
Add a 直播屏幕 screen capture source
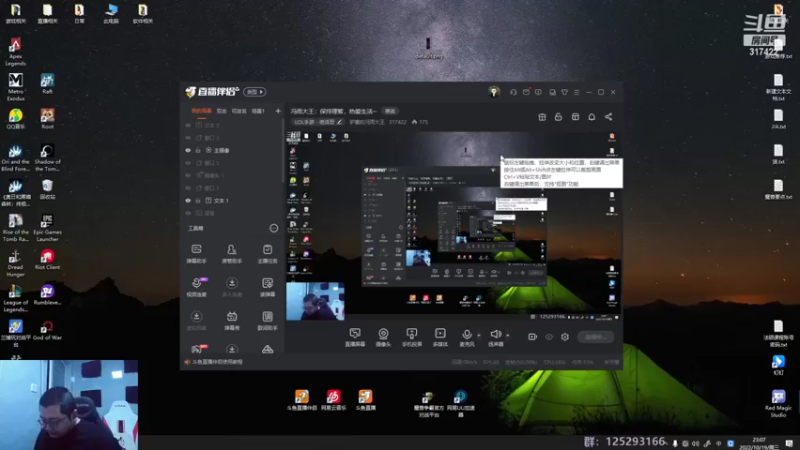pyautogui.click(x=355, y=337)
